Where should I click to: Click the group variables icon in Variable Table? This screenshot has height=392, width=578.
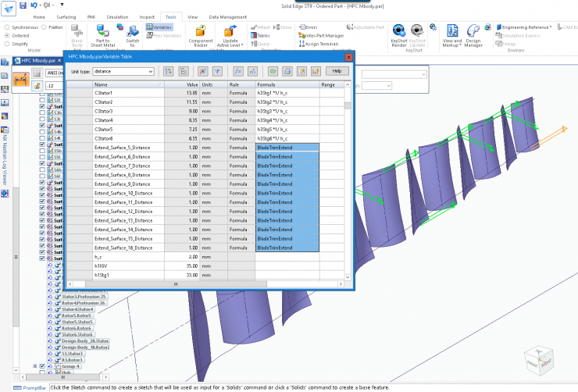[x=184, y=72]
